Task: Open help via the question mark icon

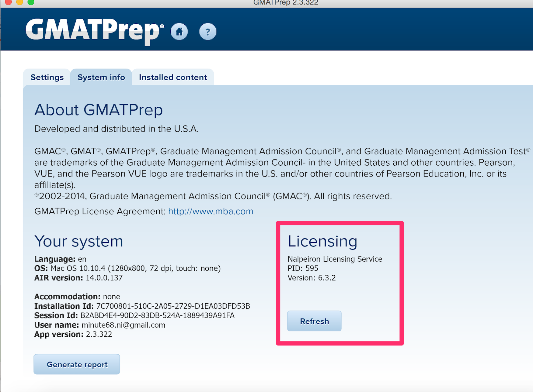Action: click(x=208, y=32)
